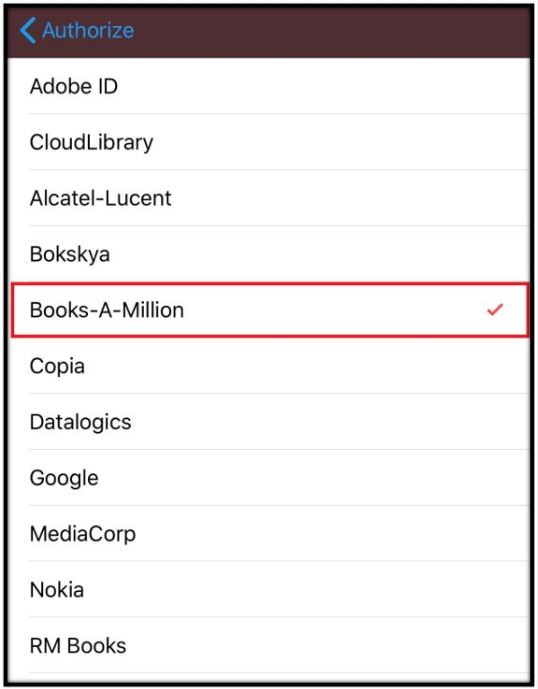
Task: Select Alcatel-Lucent as vendor
Action: click(x=269, y=198)
